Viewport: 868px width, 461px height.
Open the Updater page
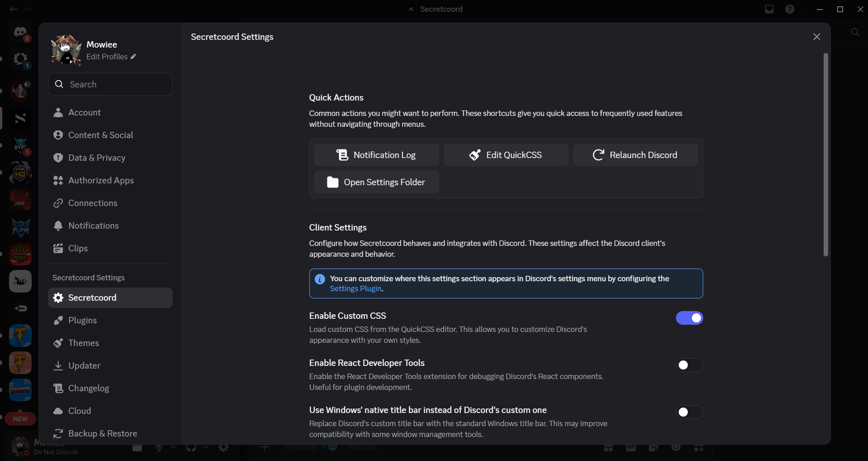110,365
